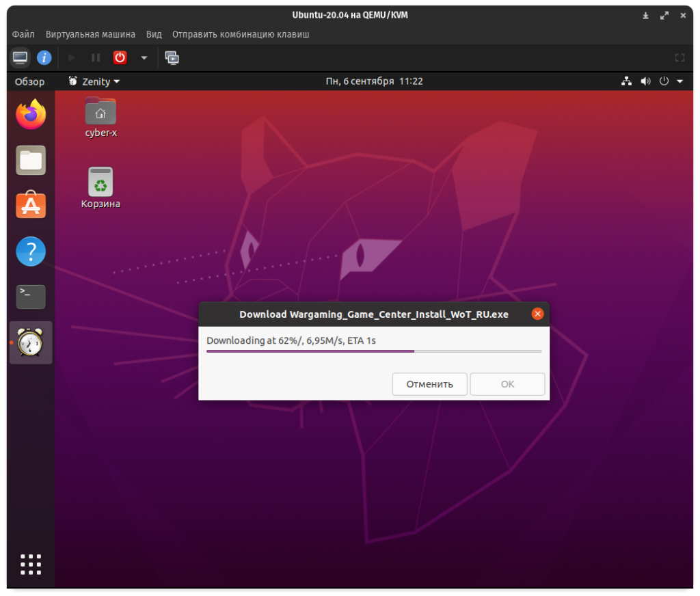Click the graphical console monitor icon

tap(21, 58)
